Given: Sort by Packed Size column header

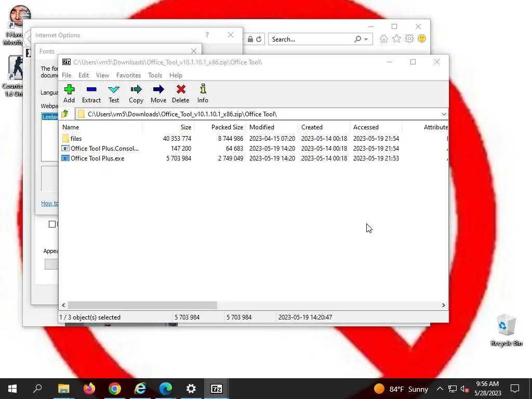Looking at the screenshot, I should coord(220,127).
